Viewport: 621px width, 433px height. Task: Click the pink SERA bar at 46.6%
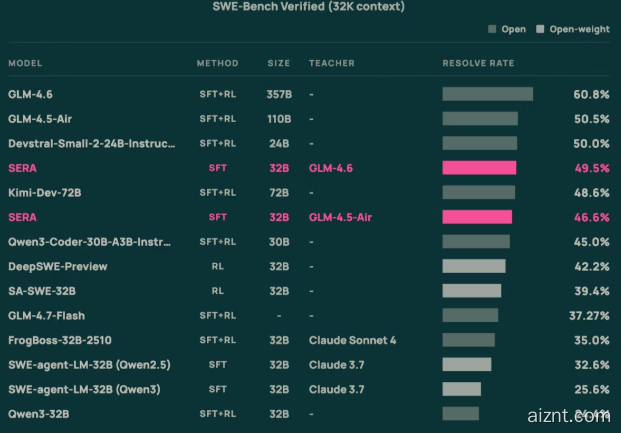tap(477, 217)
